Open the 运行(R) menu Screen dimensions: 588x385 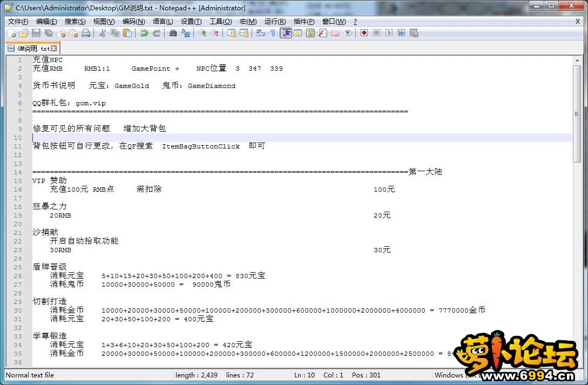coord(275,22)
